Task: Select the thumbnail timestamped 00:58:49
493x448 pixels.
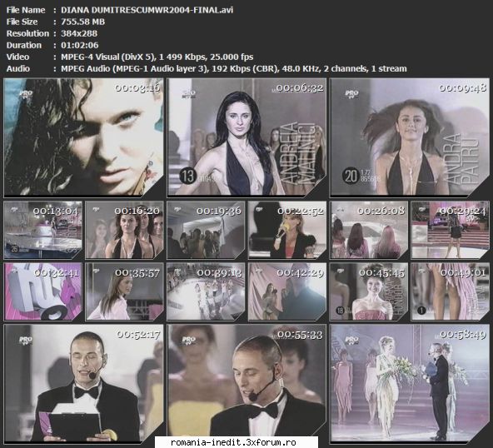Action: point(410,384)
